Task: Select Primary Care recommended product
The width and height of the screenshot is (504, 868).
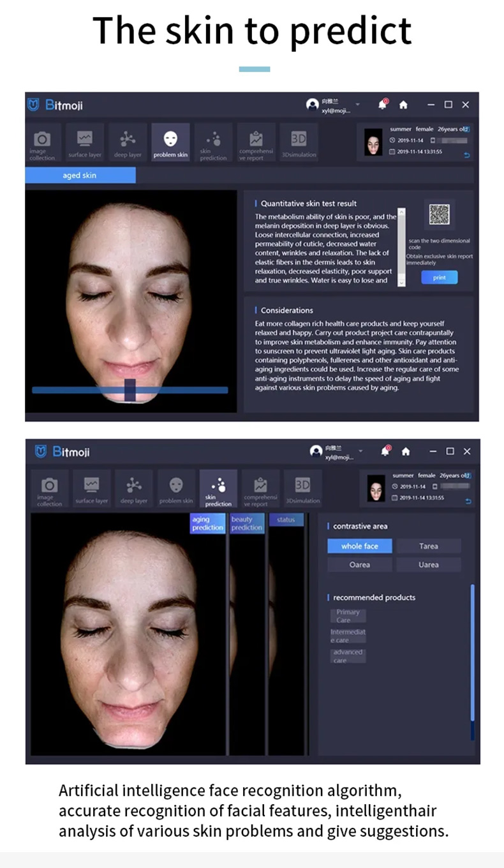Action: (348, 616)
